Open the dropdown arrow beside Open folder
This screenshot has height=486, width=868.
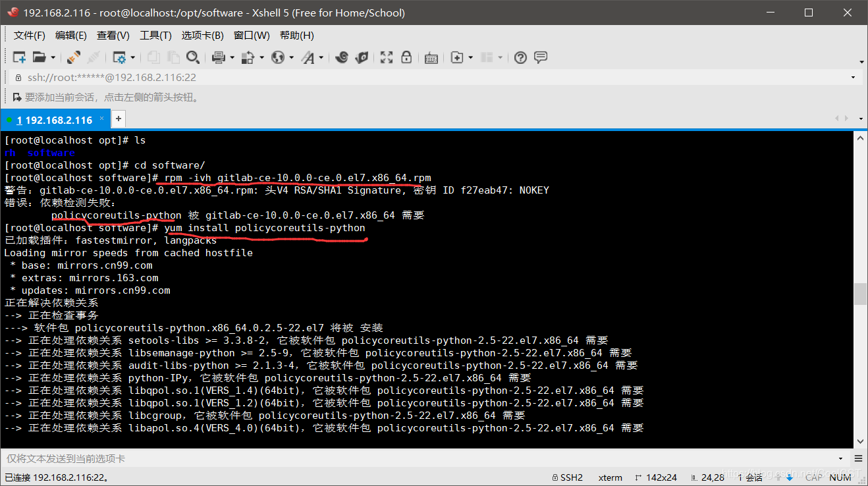coord(53,58)
